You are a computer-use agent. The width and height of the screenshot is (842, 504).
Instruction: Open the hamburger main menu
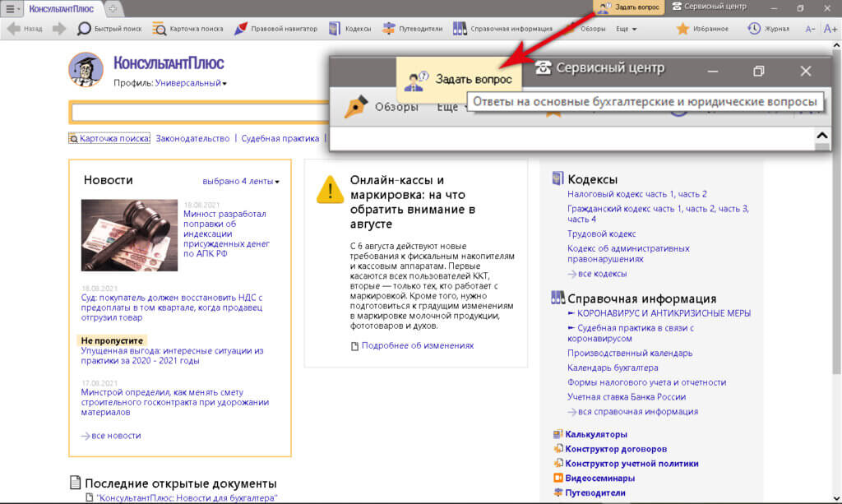11,8
